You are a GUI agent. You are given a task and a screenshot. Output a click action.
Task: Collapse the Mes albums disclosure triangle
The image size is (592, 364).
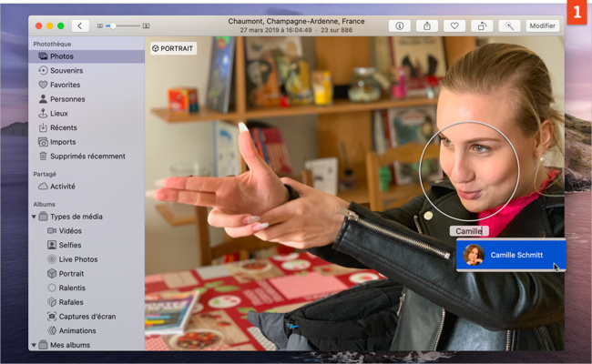(x=35, y=345)
